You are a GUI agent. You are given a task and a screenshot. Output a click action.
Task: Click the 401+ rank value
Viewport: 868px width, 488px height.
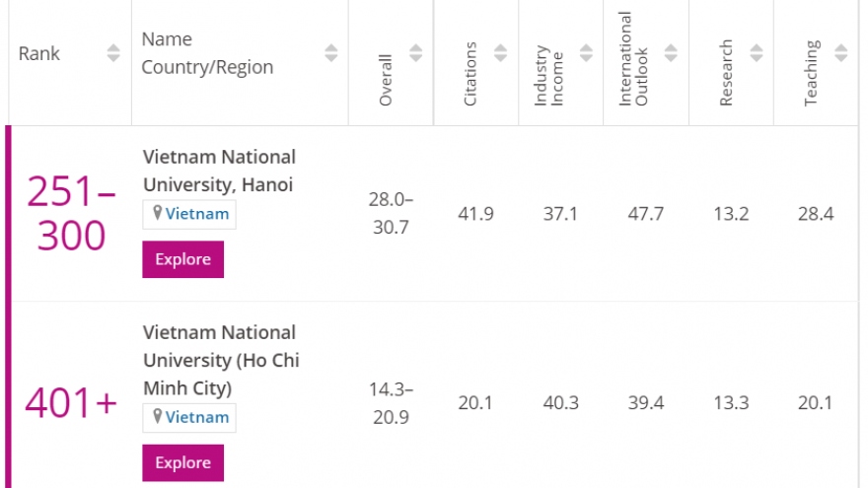click(x=70, y=402)
